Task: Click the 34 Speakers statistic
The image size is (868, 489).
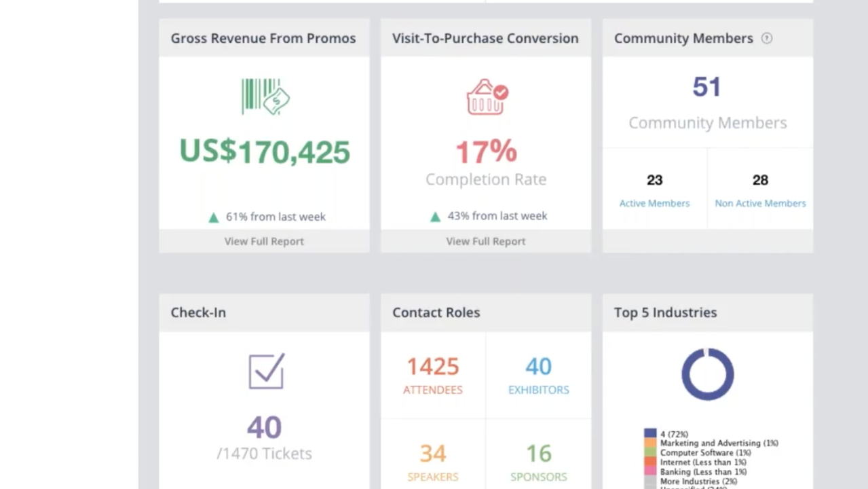Action: (432, 453)
